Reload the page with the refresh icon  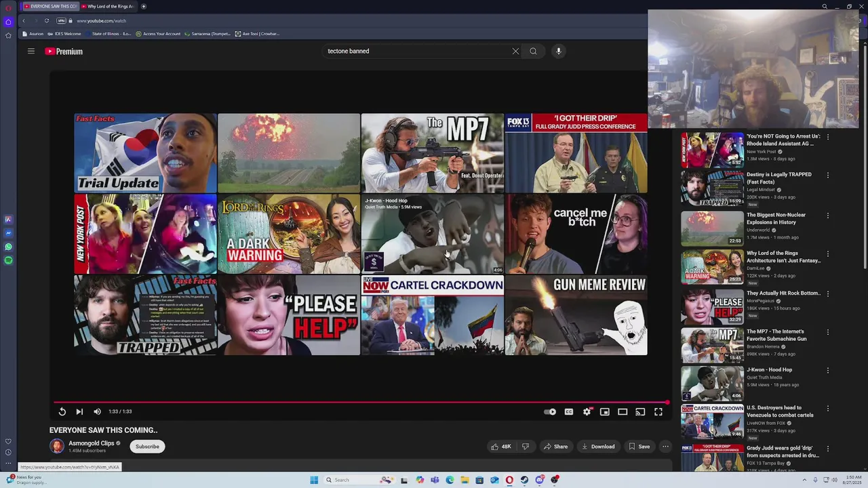click(47, 21)
